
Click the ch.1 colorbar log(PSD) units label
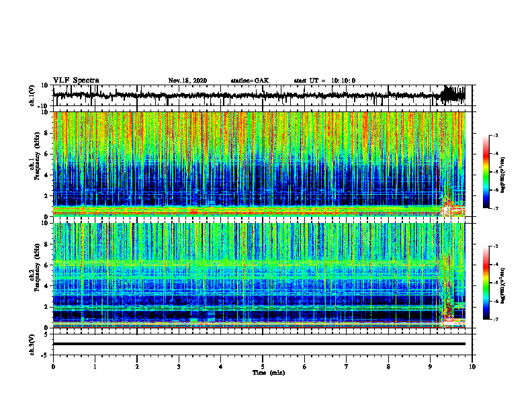coord(504,175)
